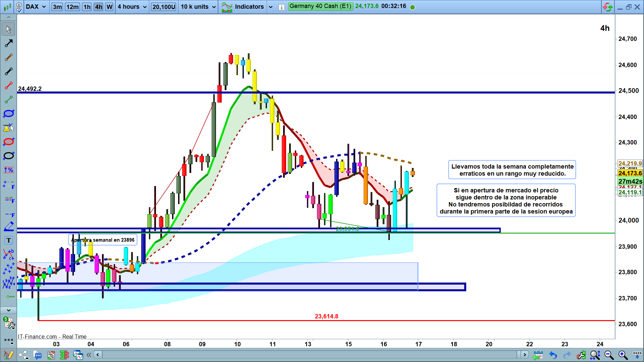Open chart settings wrench icon

[581, 355]
